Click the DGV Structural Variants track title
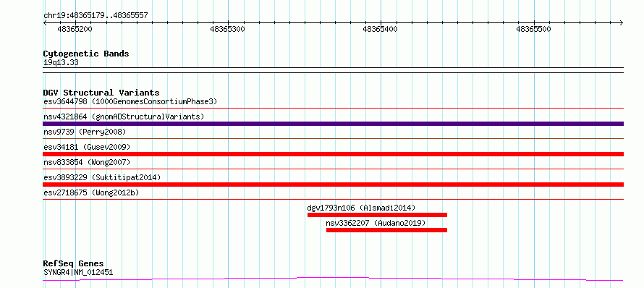This screenshot has width=644, height=288. tap(101, 93)
